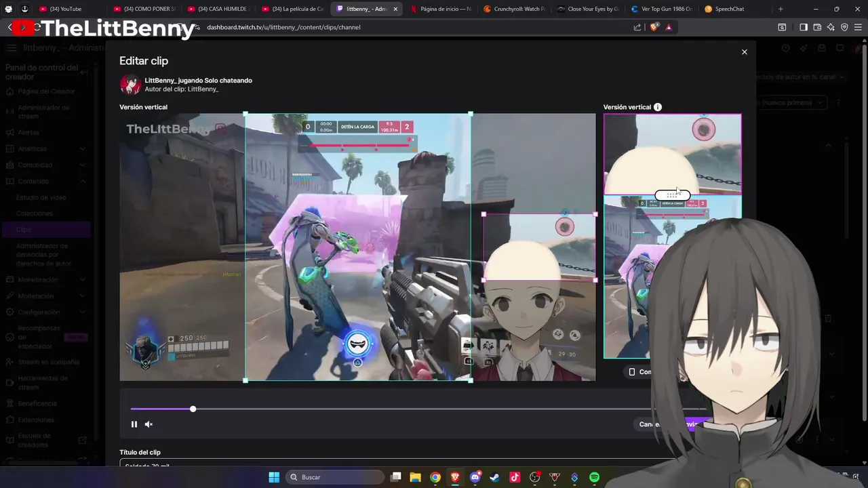Collapse the Panel de control sidebar arrow
The image size is (868, 488).
(84, 72)
